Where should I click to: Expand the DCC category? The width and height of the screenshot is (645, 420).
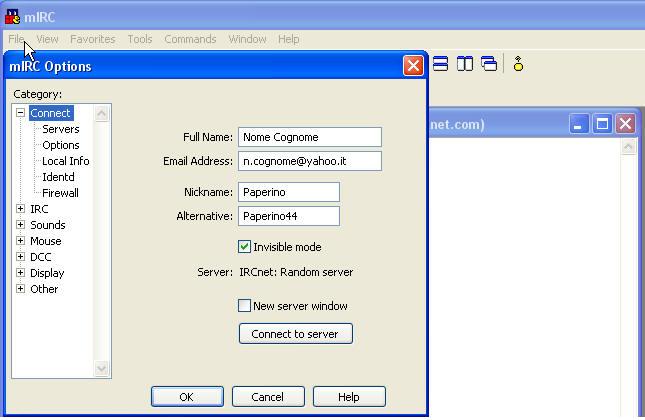(x=20, y=257)
